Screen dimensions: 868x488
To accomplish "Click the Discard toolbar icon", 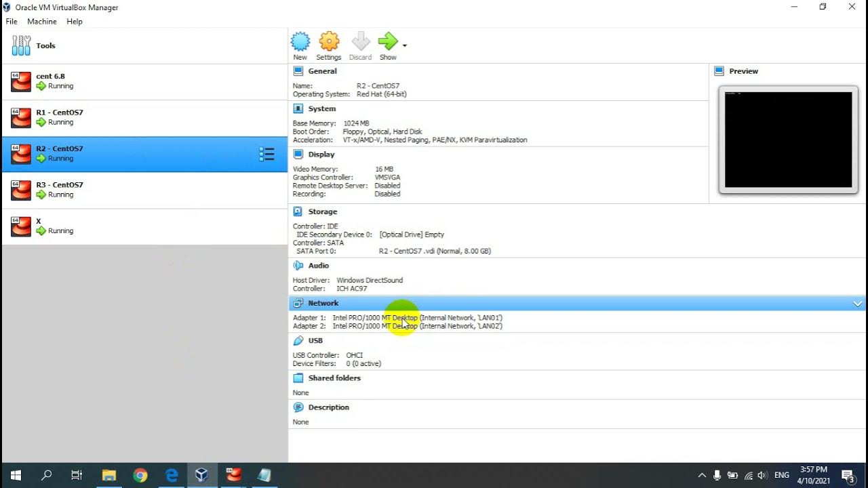I will coord(360,42).
